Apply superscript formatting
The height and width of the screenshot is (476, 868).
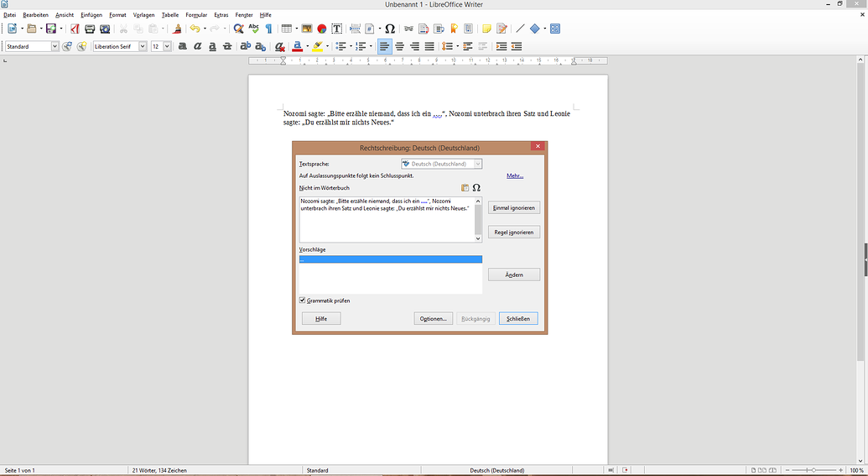coord(245,46)
